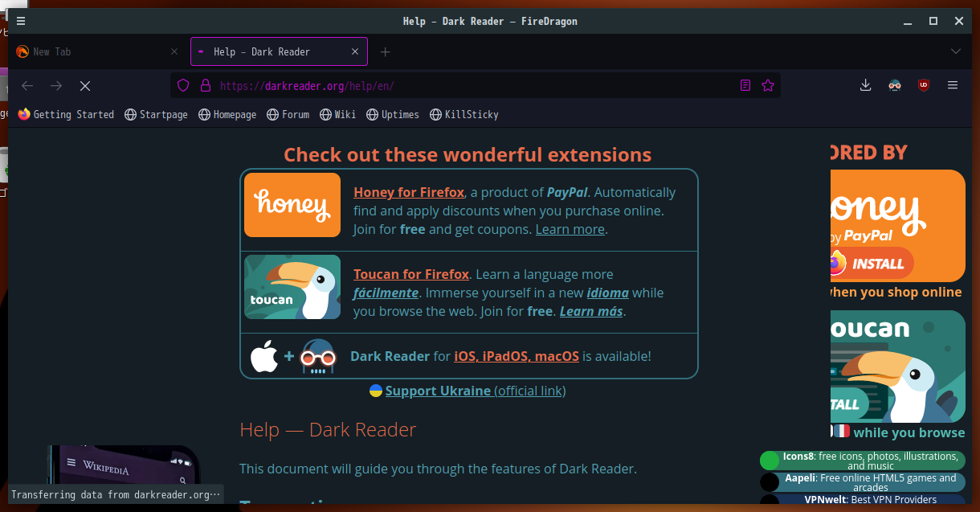Open Uptimes bookmark
Screen dimensions: 980x512
393,115
